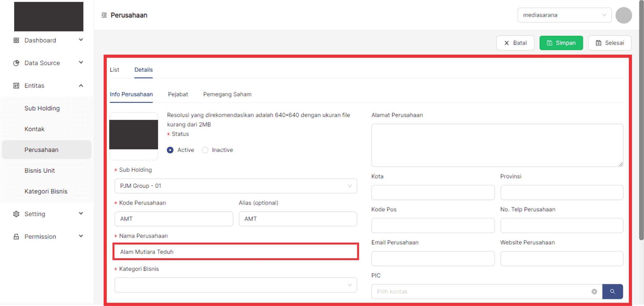Open the Kategori Bisnis dropdown
This screenshot has height=306, width=644.
click(x=236, y=285)
